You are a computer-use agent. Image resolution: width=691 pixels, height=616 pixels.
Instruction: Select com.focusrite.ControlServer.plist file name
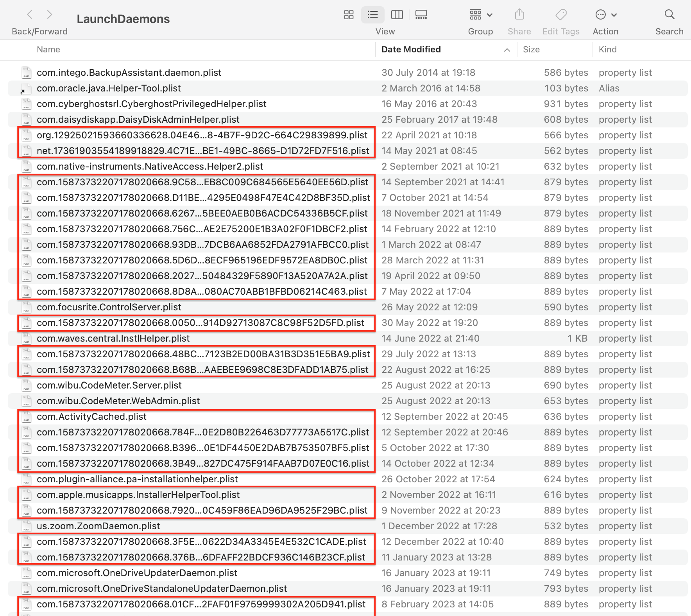[109, 307]
